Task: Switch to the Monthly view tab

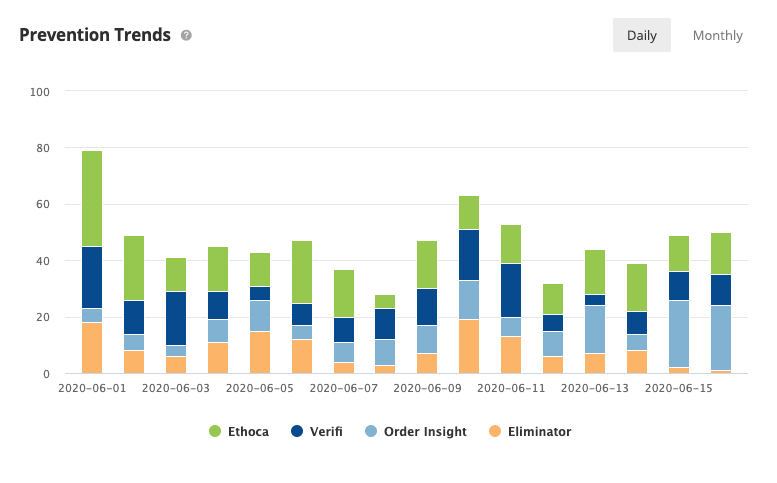Action: (x=718, y=35)
